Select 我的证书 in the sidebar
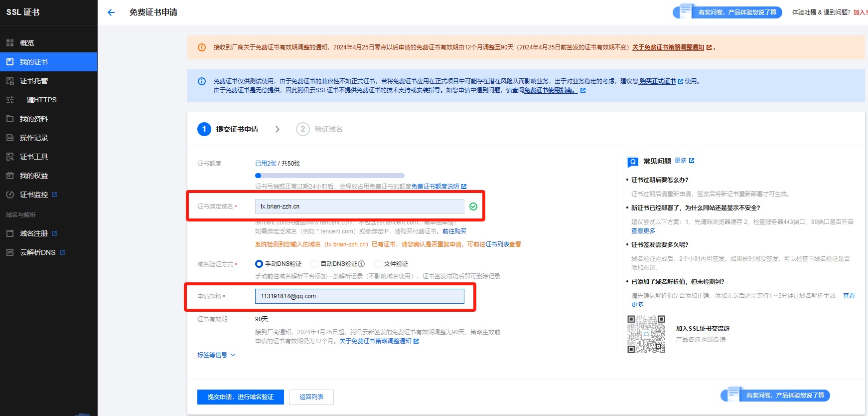This screenshot has height=416, width=868. pyautogui.click(x=48, y=62)
